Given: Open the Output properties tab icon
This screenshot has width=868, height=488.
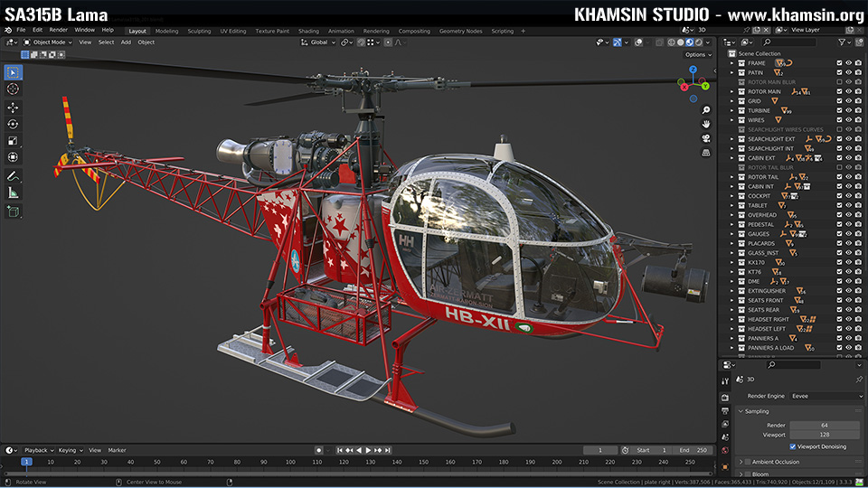Looking at the screenshot, I should pos(725,411).
